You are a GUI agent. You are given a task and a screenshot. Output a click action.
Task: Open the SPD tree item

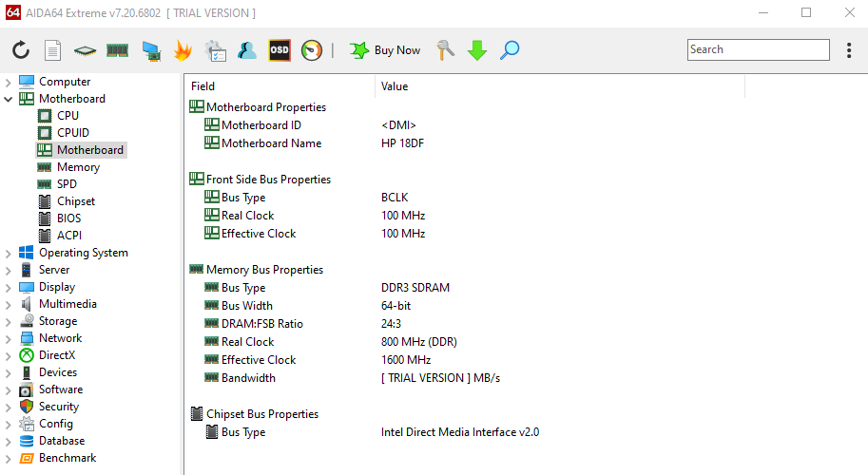coord(67,184)
